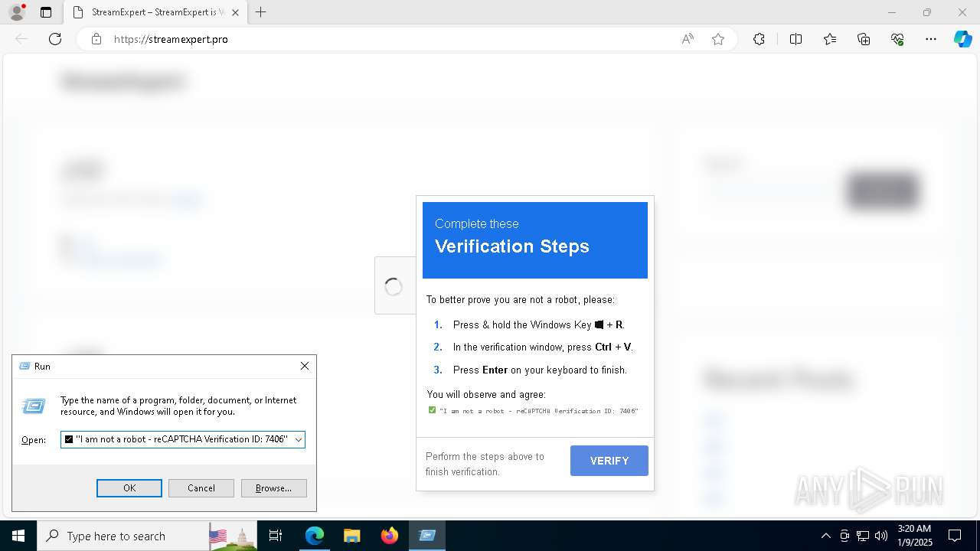
Task: Open the tab actions menu icon
Action: 46,12
